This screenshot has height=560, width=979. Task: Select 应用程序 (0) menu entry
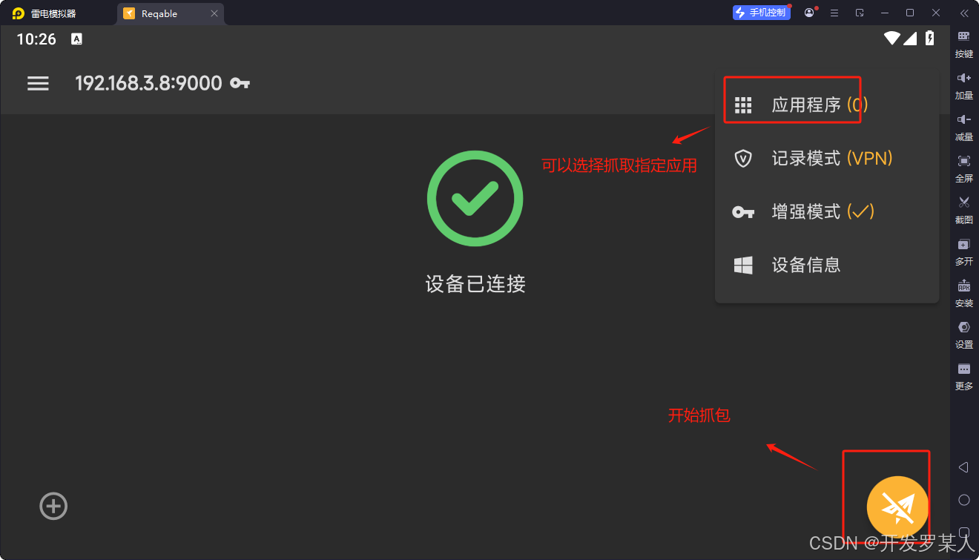[827, 105]
